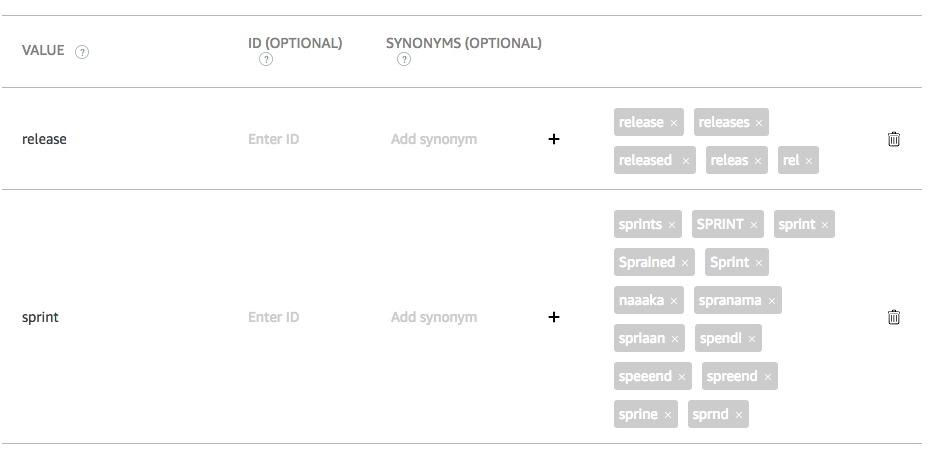Image resolution: width=940 pixels, height=463 pixels.
Task: Remove the 'Sprained' synonym tag
Action: 685,263
